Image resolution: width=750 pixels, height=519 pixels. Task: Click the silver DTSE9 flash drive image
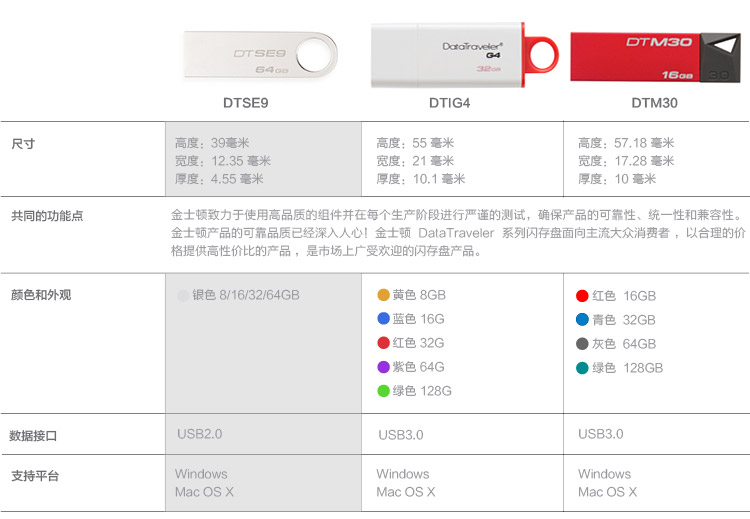tap(261, 55)
